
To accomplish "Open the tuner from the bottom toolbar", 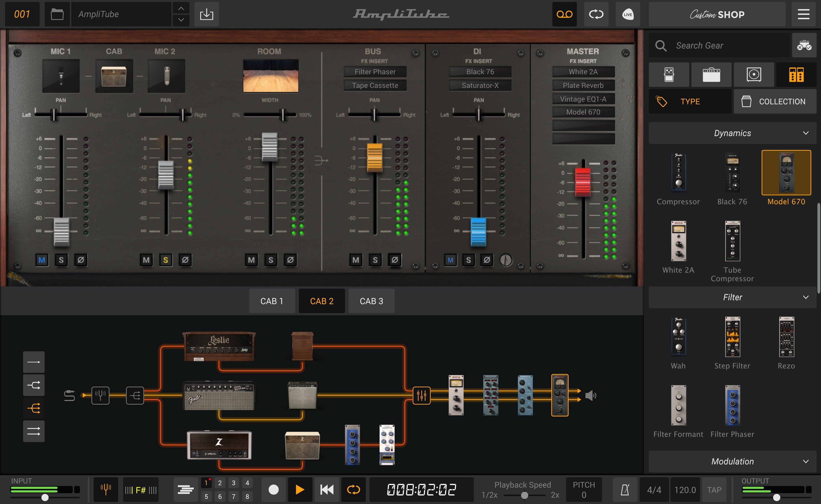I will [x=105, y=489].
